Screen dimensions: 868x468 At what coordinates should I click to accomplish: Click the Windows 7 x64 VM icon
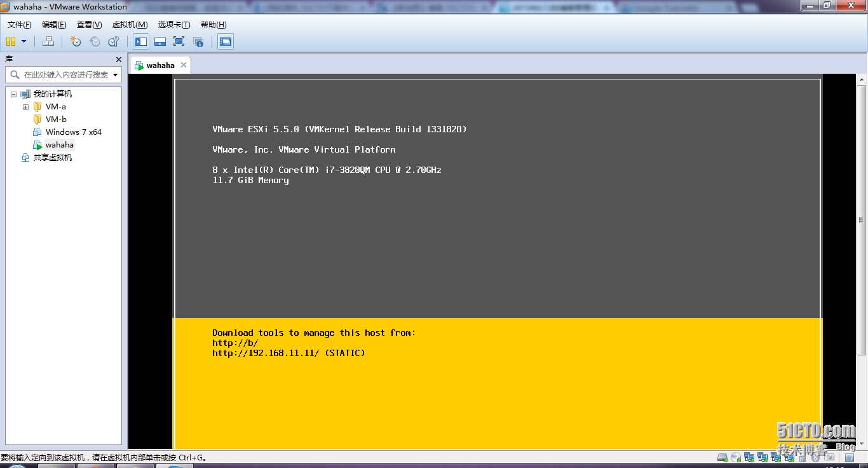[37, 132]
